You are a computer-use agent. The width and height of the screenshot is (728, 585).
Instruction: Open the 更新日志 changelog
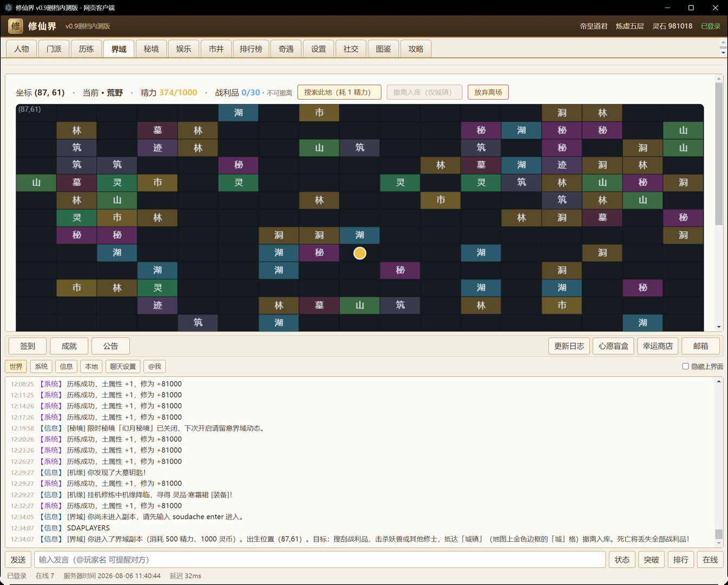point(569,346)
